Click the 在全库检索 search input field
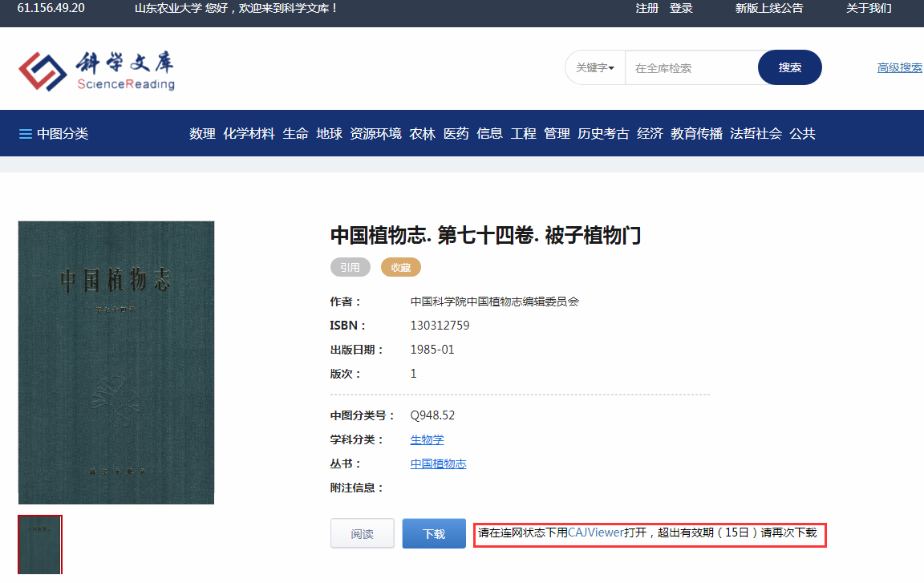The height and width of the screenshot is (583, 924). coord(691,68)
